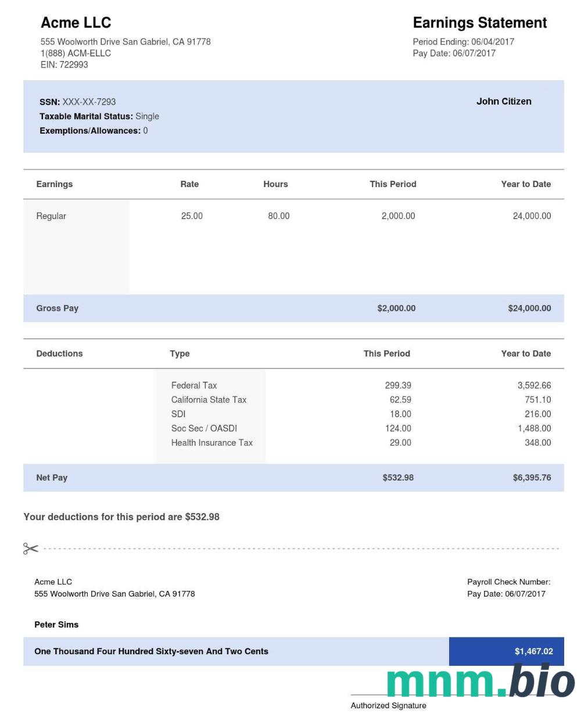Click the Soc Sec / OASDI deduction
The width and height of the screenshot is (588, 724).
click(204, 428)
